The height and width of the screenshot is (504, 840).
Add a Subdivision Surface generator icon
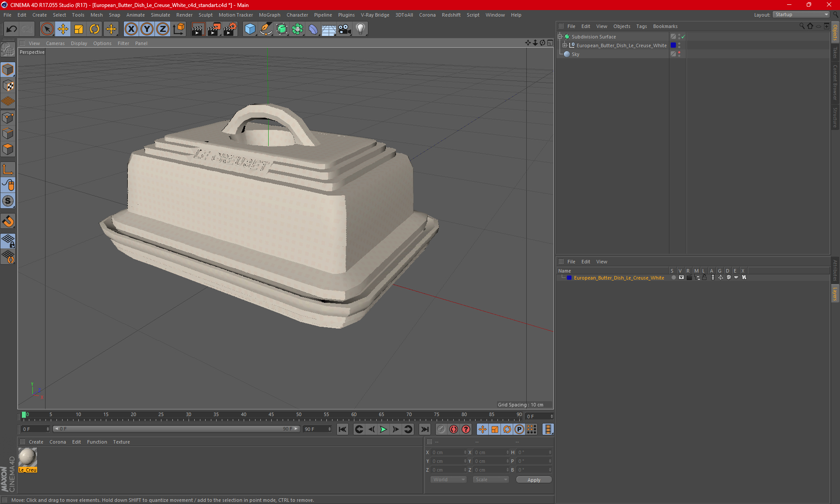click(282, 29)
